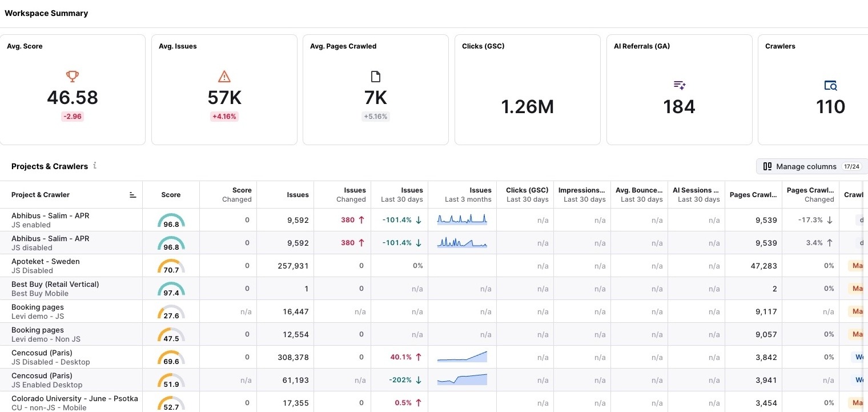Screen dimensions: 868x412
Task: Open Cencosud (Paris) JS Enabled Desktop row
Action: point(47,380)
